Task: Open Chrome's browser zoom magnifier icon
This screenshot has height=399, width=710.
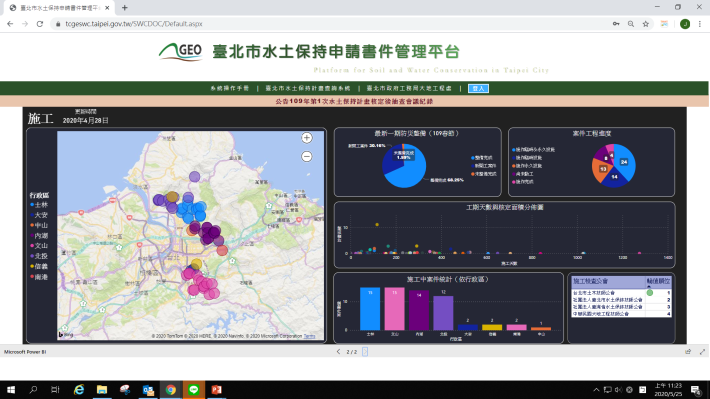Action: pyautogui.click(x=631, y=24)
